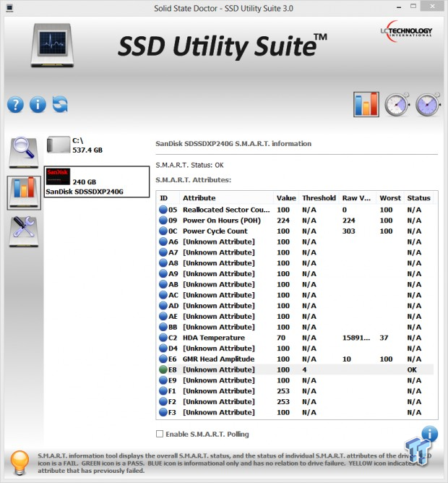Refresh the drive list with the arrows icon
448x483 pixels.
coord(60,104)
